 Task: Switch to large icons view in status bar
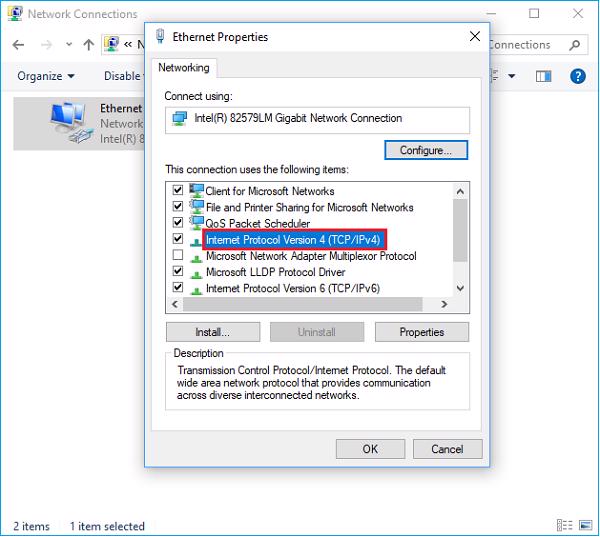coord(585,526)
